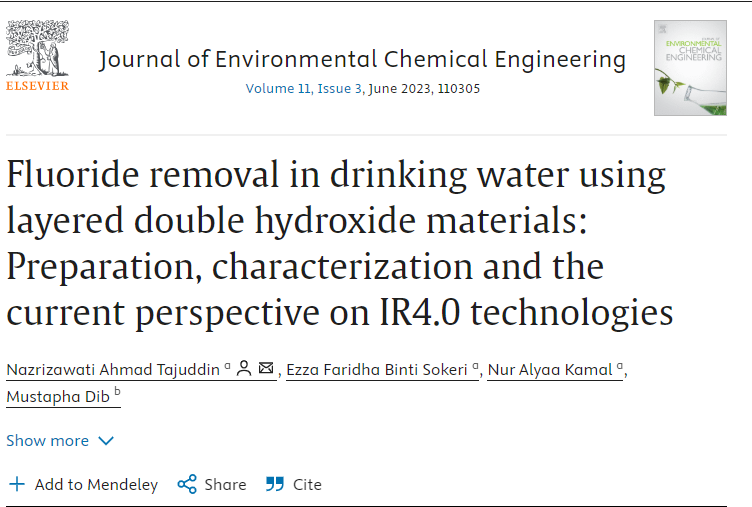
Task: Open author Nur Alyaa Kamal
Action: point(550,370)
